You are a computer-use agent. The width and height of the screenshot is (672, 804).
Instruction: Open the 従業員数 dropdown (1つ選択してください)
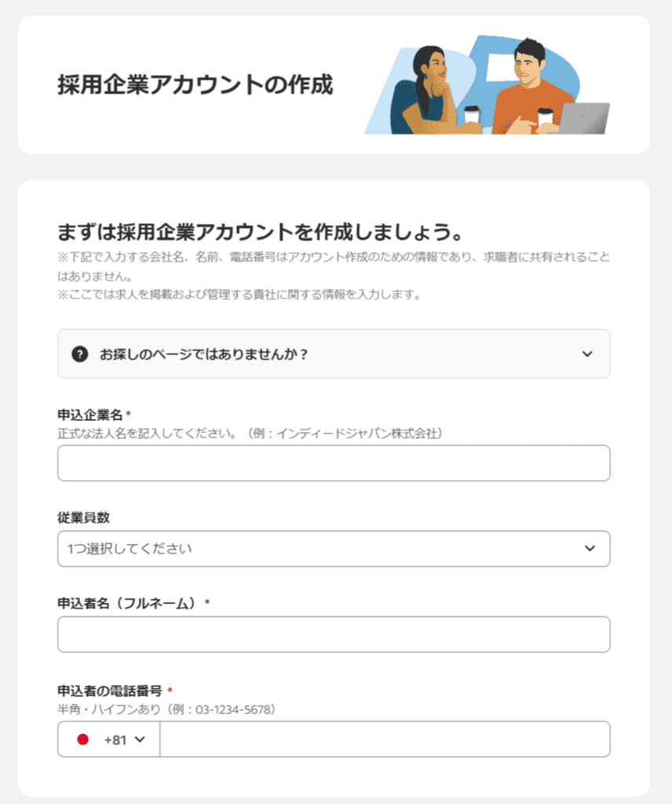tap(334, 549)
